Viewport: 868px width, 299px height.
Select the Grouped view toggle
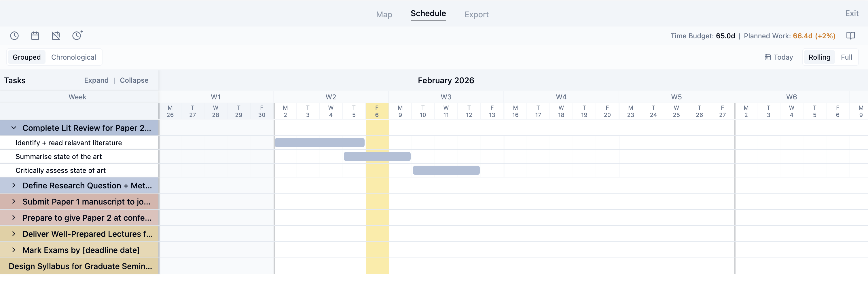pos(26,57)
